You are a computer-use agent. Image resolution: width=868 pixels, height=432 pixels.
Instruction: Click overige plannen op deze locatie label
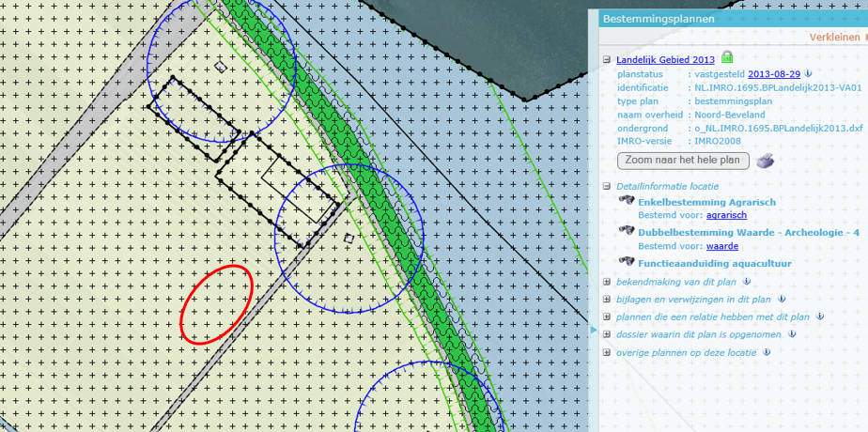[x=686, y=353]
